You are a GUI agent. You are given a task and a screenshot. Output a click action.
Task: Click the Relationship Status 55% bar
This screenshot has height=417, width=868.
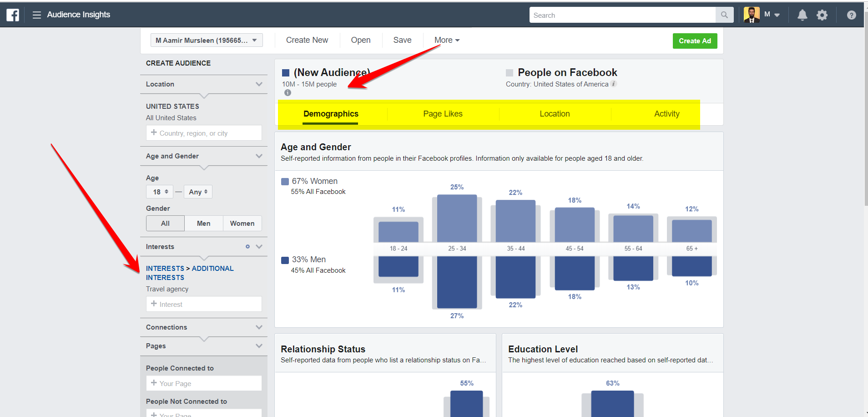[467, 404]
